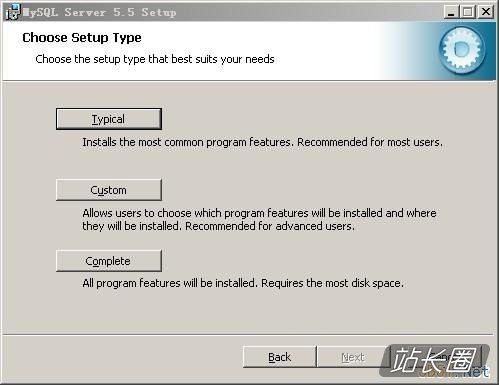This screenshot has width=499, height=385.
Task: Open the installer icon system menu
Action: point(13,12)
